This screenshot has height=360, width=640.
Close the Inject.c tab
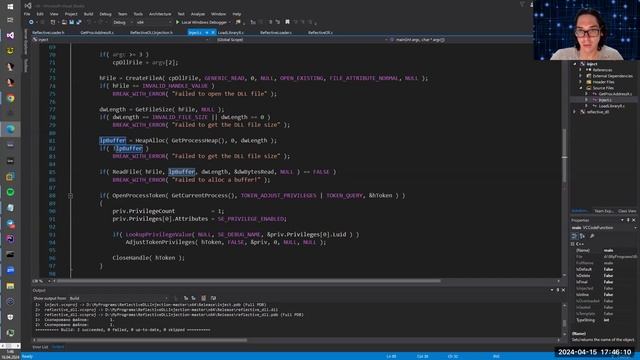[x=213, y=32]
